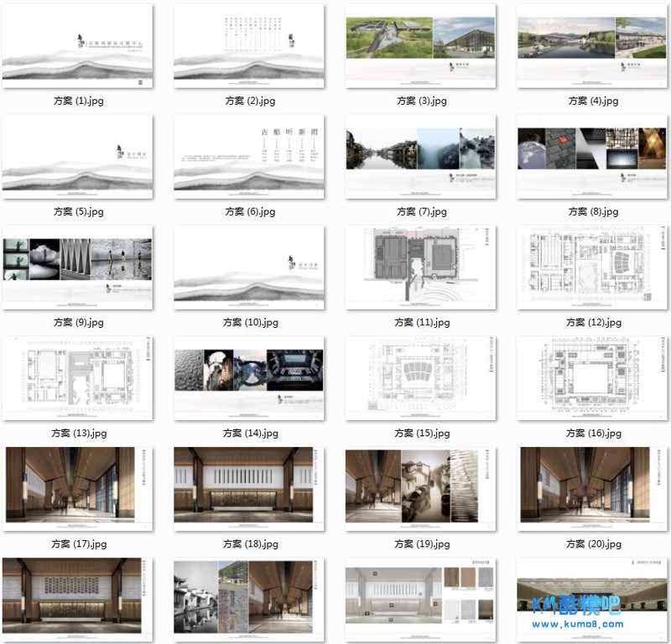Click the 方案 (13).jpg file name label
The width and height of the screenshot is (671, 644).
coord(78,434)
